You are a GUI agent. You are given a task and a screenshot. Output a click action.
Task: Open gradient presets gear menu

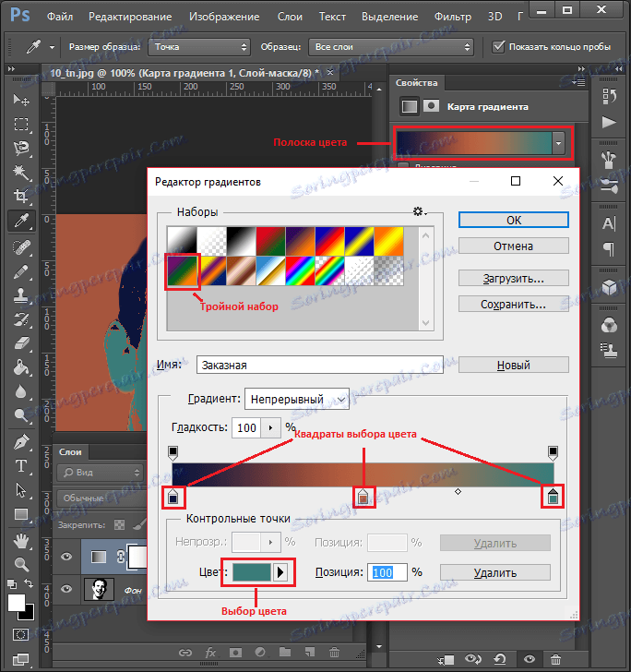coord(419,211)
